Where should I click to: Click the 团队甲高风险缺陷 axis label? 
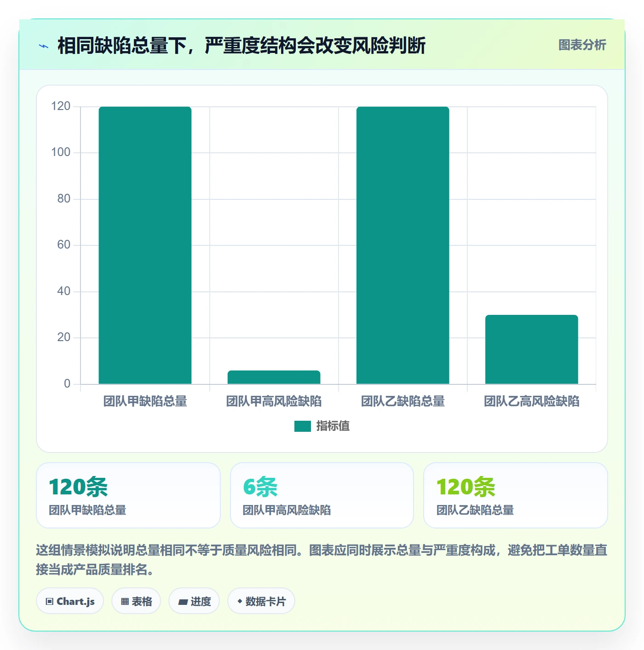tap(274, 401)
